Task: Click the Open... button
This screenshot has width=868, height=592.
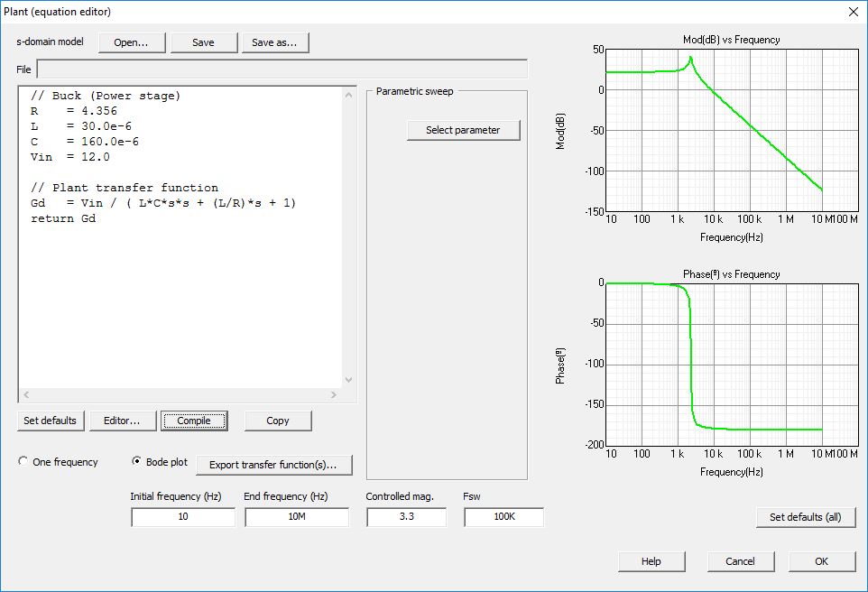Action: click(133, 42)
